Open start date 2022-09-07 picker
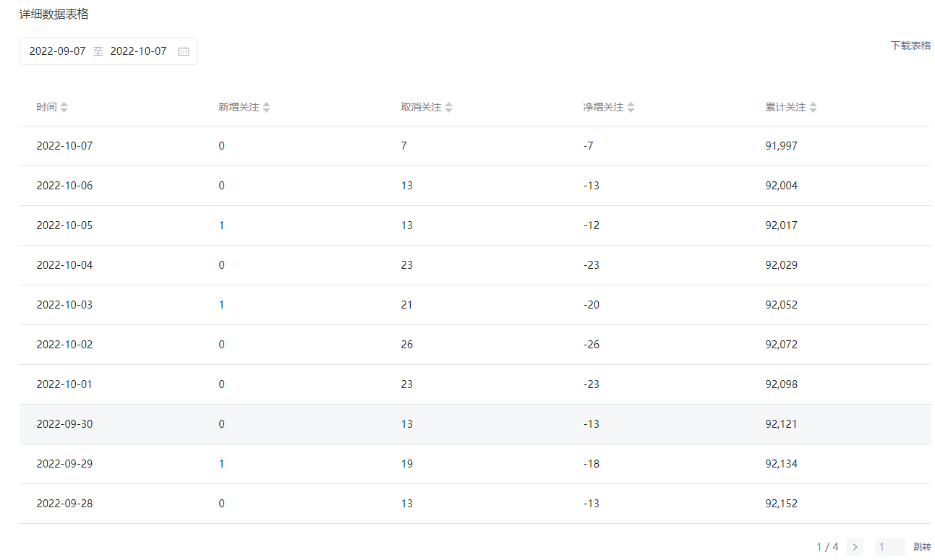Screen dimensions: 935x560 pos(58,51)
